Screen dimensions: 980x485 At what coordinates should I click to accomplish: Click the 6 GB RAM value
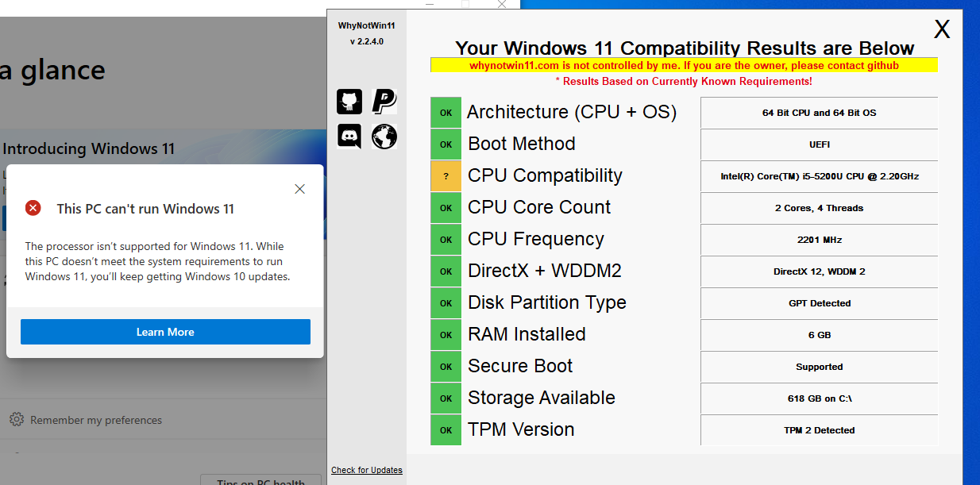click(x=820, y=335)
